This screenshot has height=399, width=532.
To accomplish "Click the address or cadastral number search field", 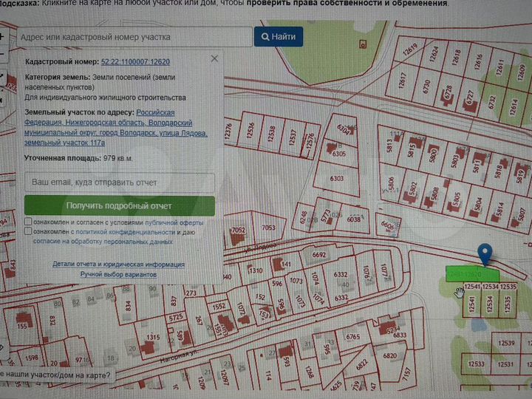I will 133,36.
